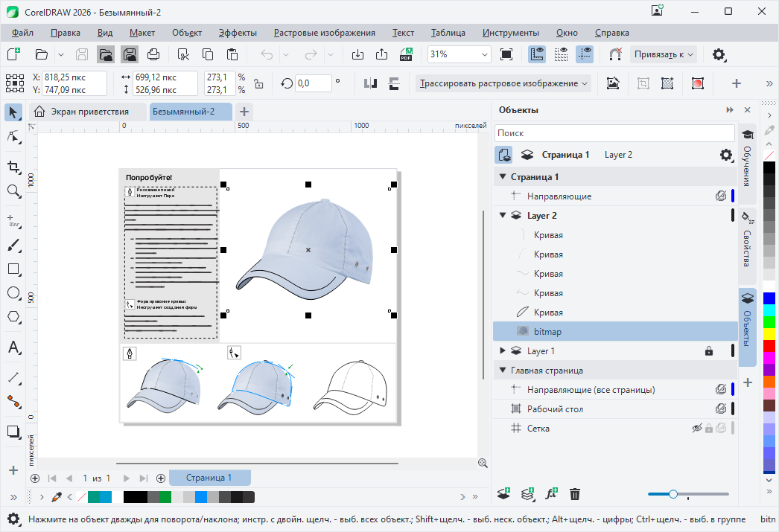Image resolution: width=779 pixels, height=532 pixels.
Task: Open the Растровые изображения menu
Action: [325, 33]
